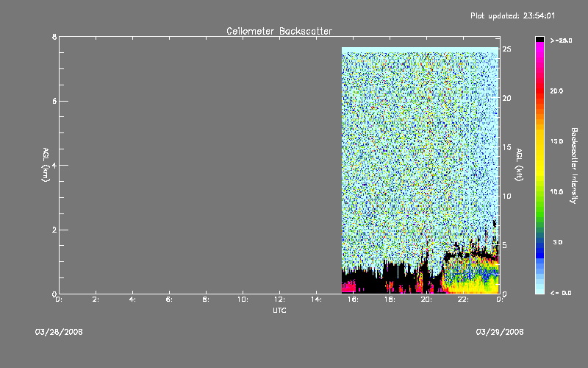Screen dimensions: 588x368
Task: Click the "25" kft tick label
Action: tap(507, 49)
